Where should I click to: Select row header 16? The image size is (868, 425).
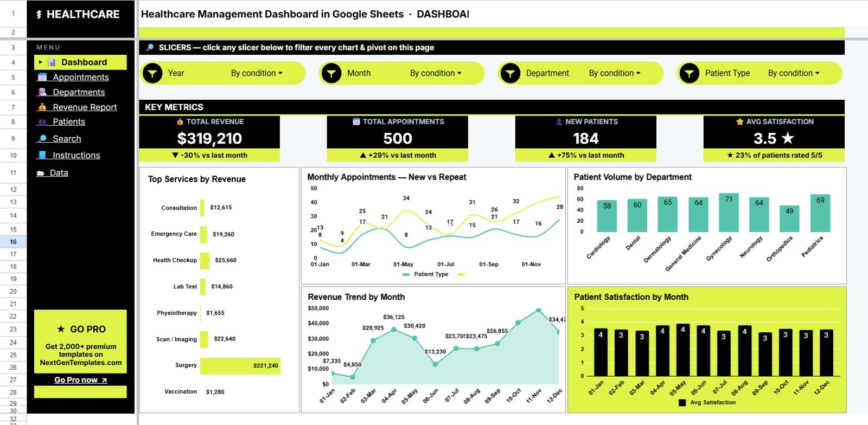click(13, 242)
